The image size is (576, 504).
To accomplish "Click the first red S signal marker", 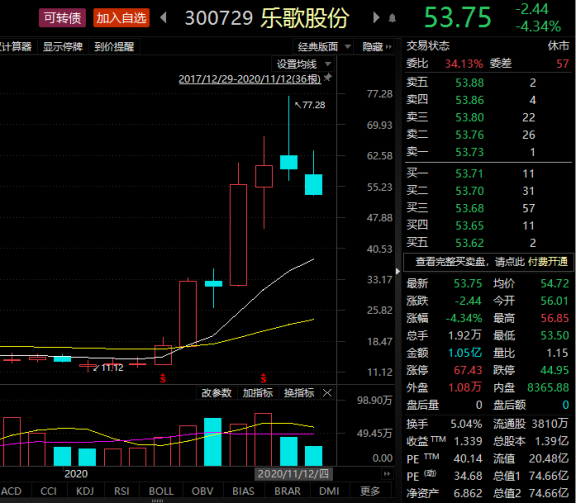I will [163, 378].
